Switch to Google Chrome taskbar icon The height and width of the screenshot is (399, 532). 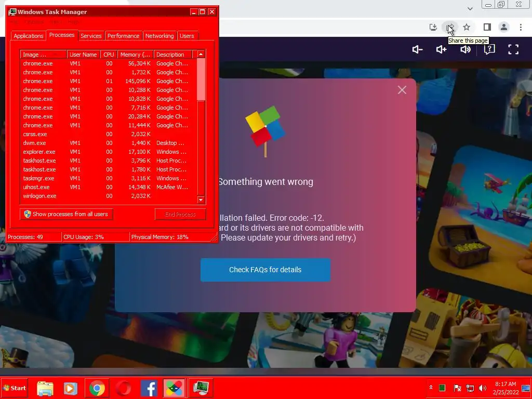point(97,388)
